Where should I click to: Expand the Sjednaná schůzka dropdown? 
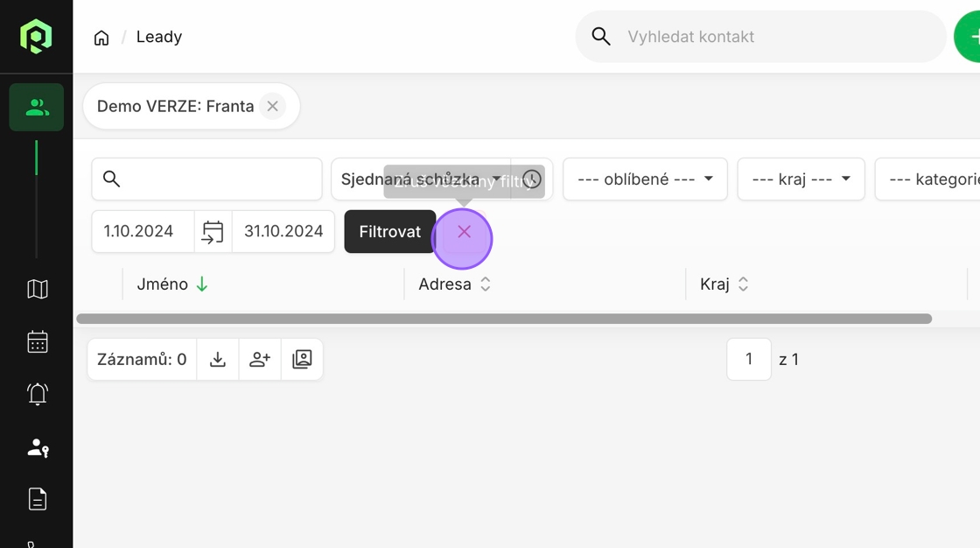coord(420,179)
